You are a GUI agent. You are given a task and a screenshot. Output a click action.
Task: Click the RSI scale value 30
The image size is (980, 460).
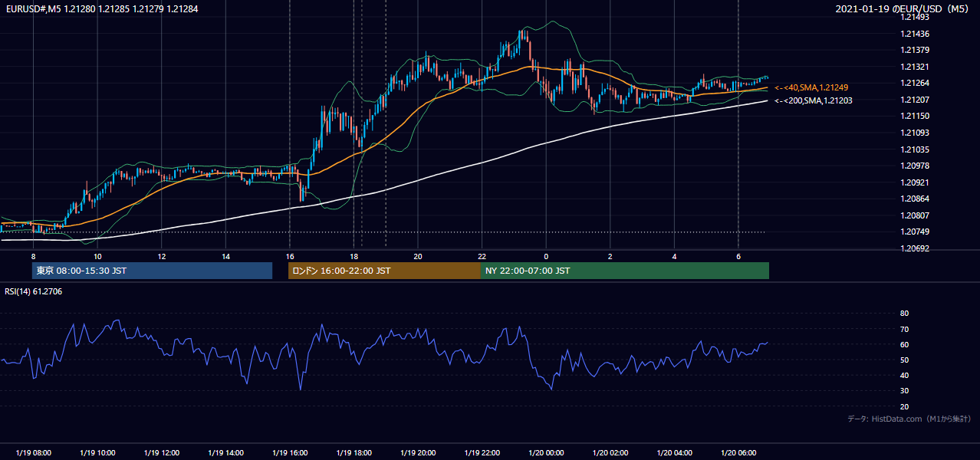904,391
